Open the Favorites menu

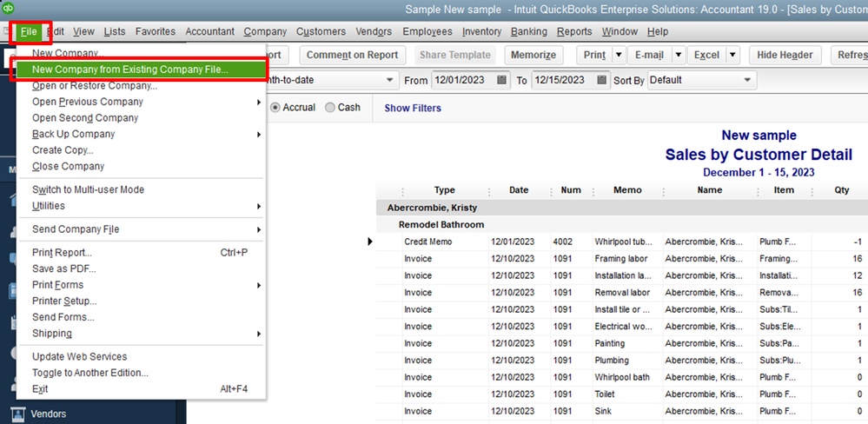click(x=156, y=31)
